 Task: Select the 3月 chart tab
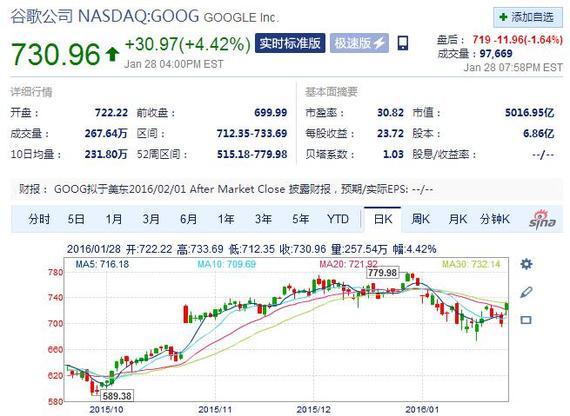click(151, 219)
